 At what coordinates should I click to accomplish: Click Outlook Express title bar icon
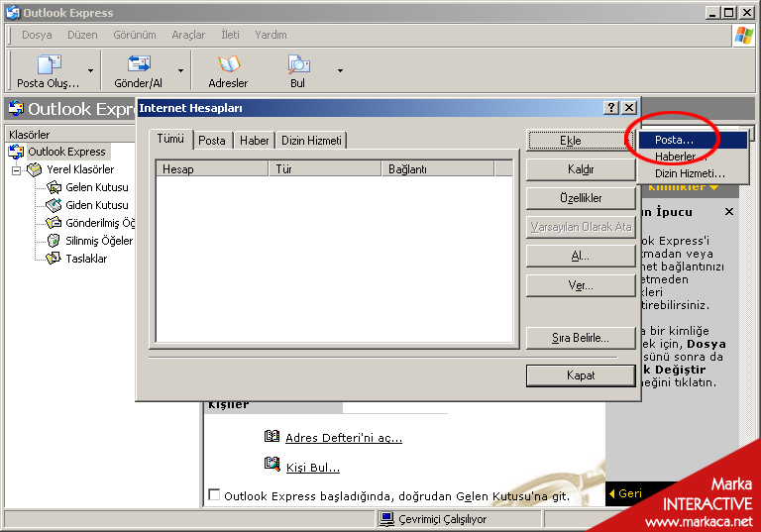[13, 13]
